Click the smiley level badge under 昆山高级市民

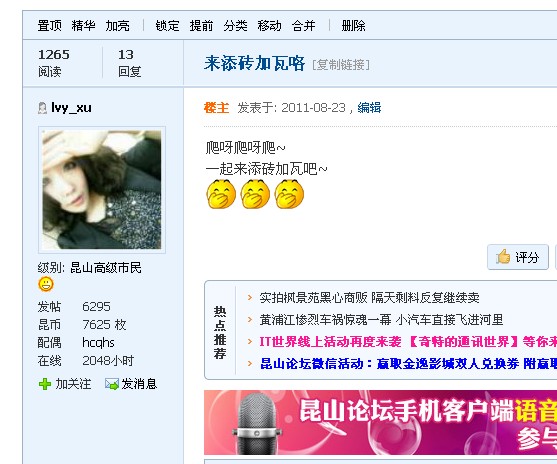coord(46,284)
